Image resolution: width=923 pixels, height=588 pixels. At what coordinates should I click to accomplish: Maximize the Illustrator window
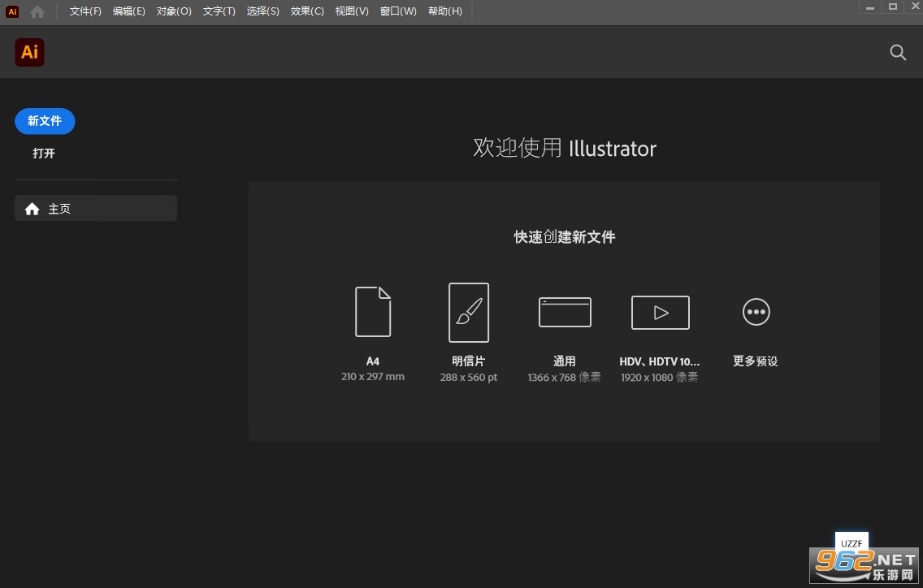click(x=892, y=6)
